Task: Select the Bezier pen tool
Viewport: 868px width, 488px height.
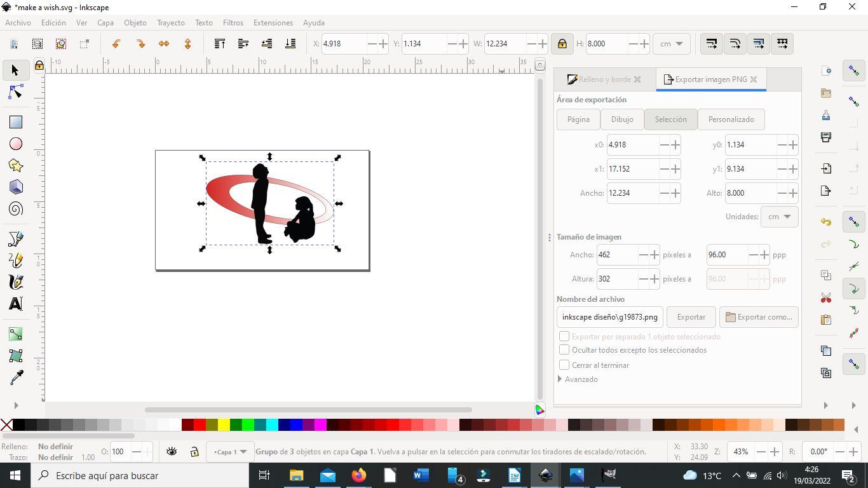Action: 15,239
